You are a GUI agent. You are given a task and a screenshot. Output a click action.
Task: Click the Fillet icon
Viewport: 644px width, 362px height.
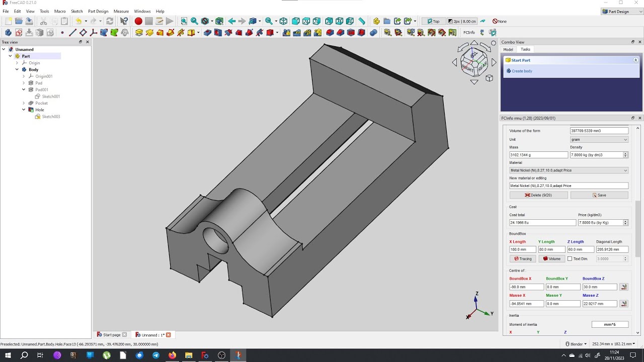click(x=330, y=33)
